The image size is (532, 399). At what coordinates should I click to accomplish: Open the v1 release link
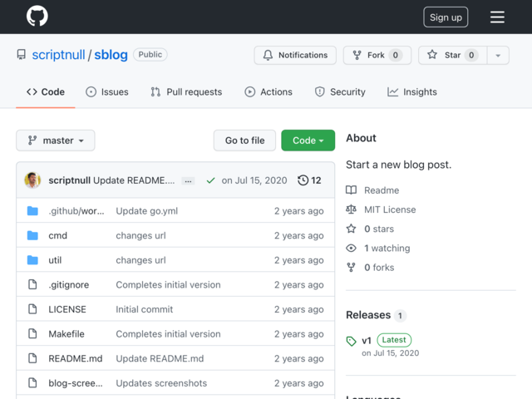[367, 340]
